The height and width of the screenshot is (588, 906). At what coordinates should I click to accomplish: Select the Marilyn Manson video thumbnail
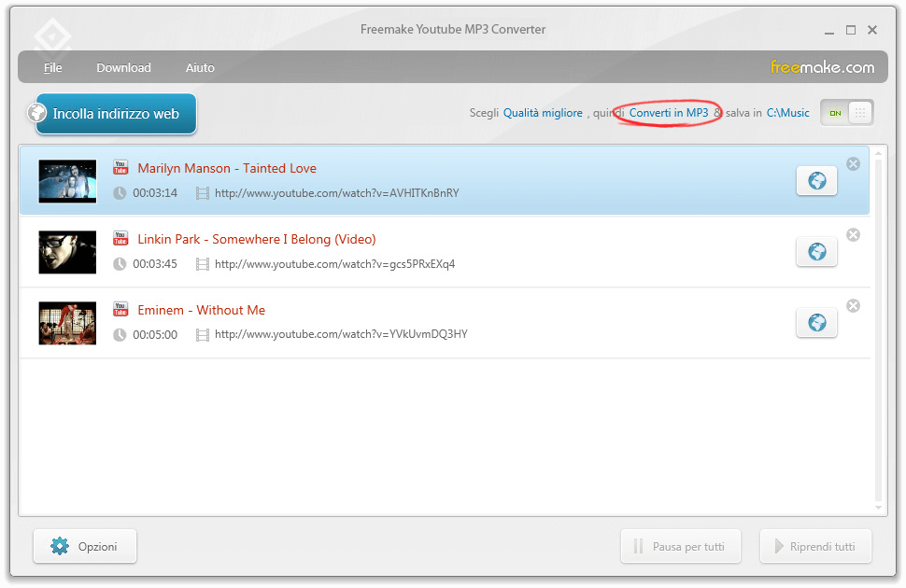pyautogui.click(x=67, y=181)
